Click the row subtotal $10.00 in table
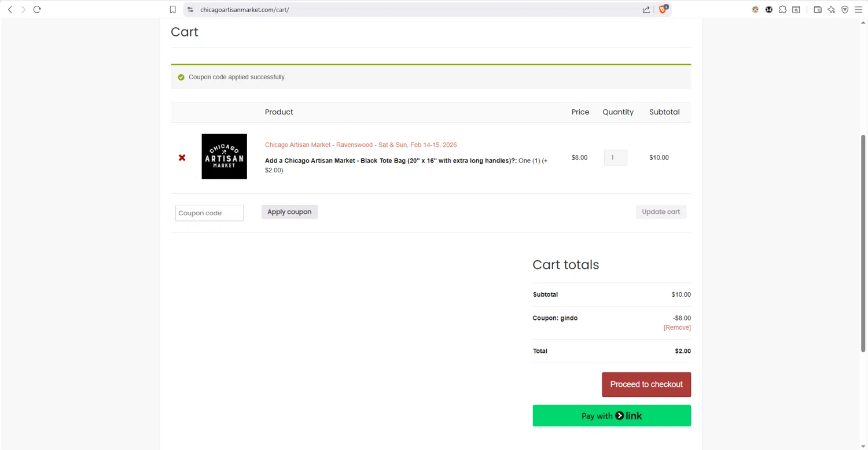 pos(659,157)
